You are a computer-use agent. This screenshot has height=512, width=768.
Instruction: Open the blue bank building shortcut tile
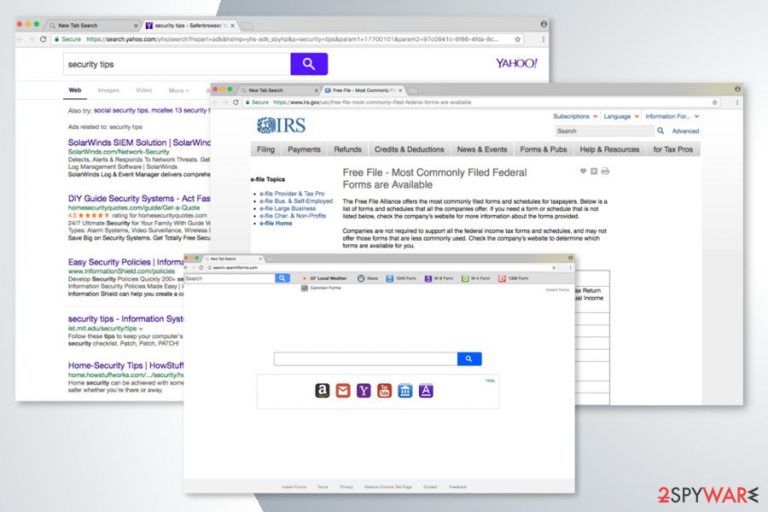point(405,390)
